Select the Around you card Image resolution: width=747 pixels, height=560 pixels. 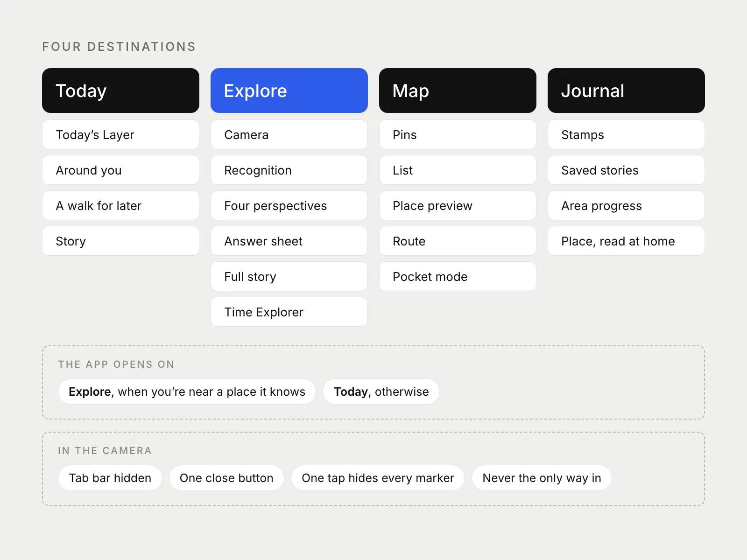[120, 170]
